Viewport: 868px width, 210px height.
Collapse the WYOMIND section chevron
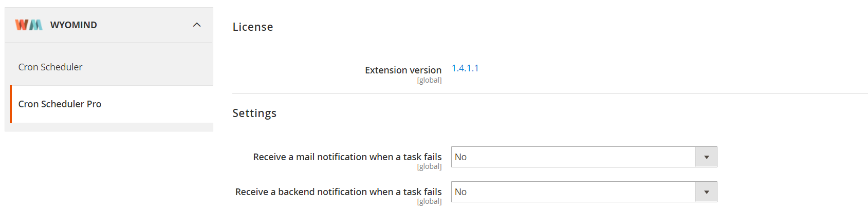coord(197,25)
